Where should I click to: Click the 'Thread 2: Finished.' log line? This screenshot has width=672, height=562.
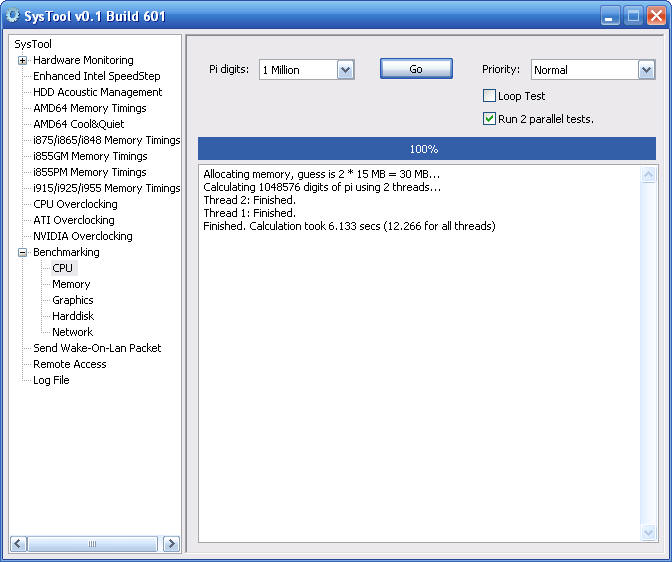tap(249, 200)
